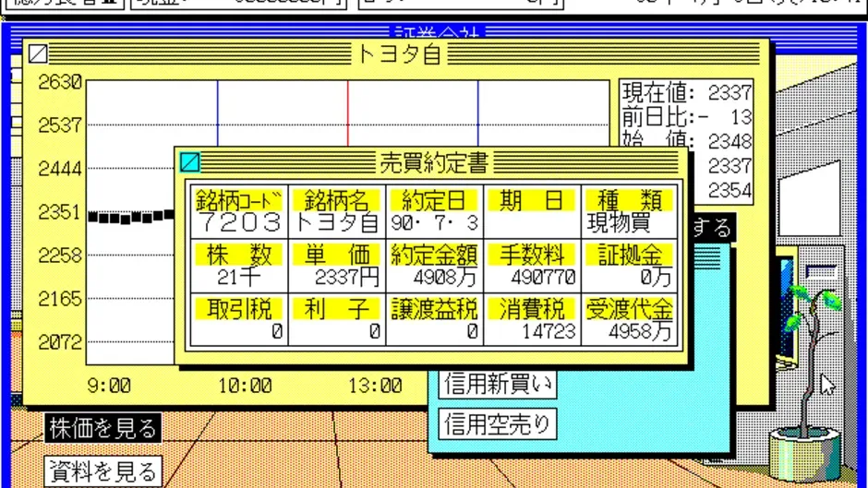Close the 売買約定書 dialog box
Image resolution: width=868 pixels, height=488 pixels.
pyautogui.click(x=190, y=162)
